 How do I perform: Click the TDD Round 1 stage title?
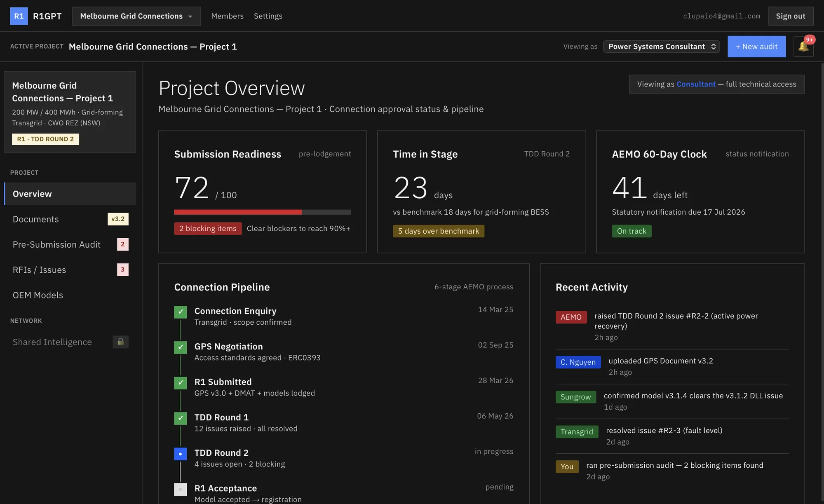pos(222,417)
